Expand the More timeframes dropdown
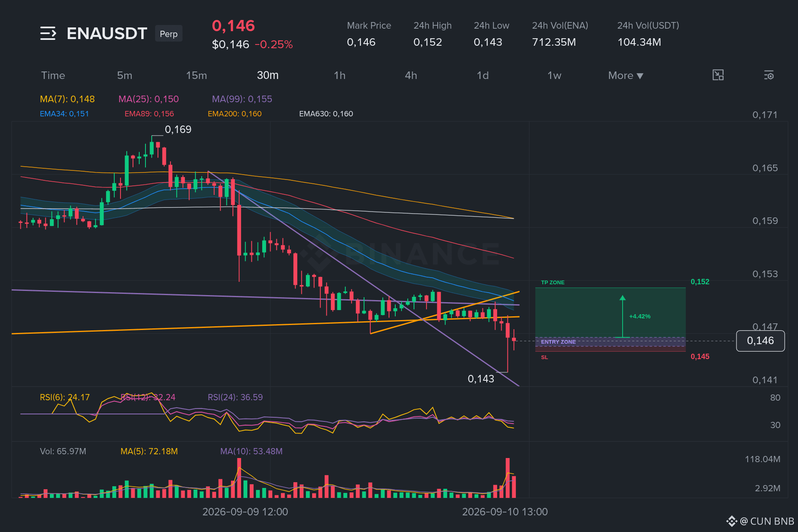Viewport: 798px width, 532px height. [626, 76]
